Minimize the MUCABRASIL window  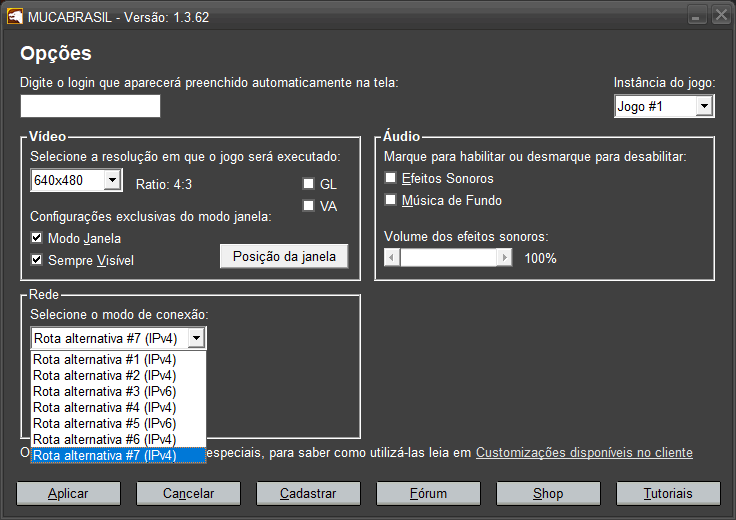point(697,17)
